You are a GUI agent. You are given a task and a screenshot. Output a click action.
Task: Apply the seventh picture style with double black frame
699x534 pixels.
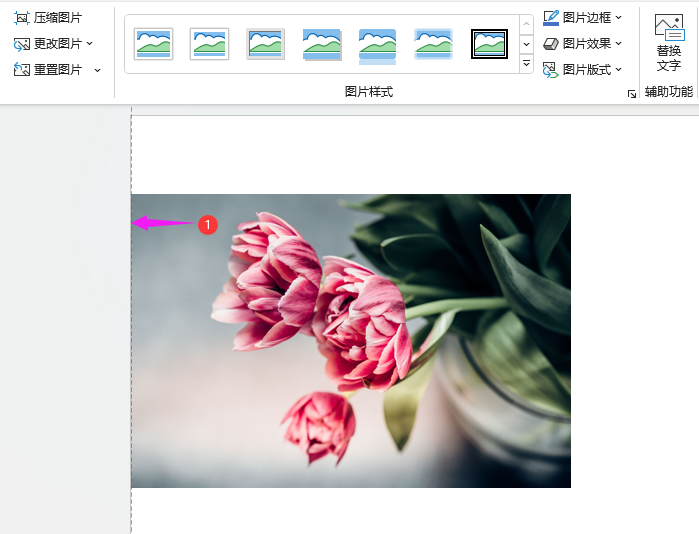click(489, 44)
